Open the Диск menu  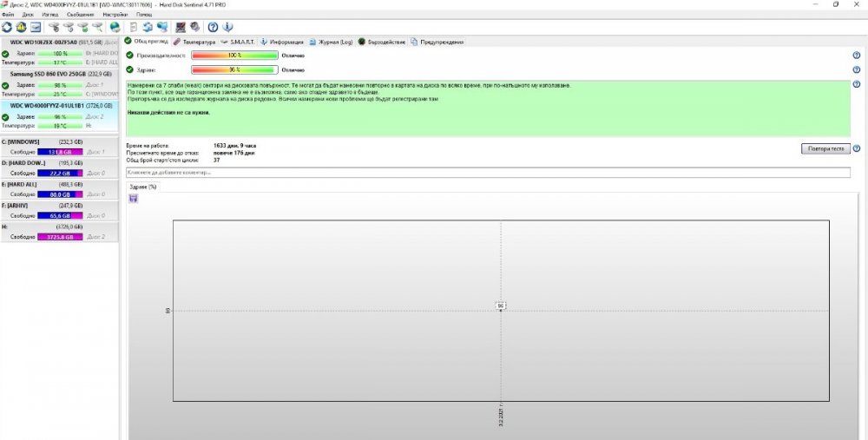[x=29, y=15]
